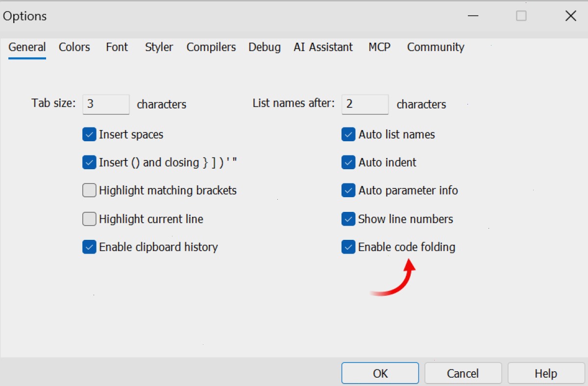Enable Highlight current line checkbox
The height and width of the screenshot is (386, 588).
click(89, 219)
